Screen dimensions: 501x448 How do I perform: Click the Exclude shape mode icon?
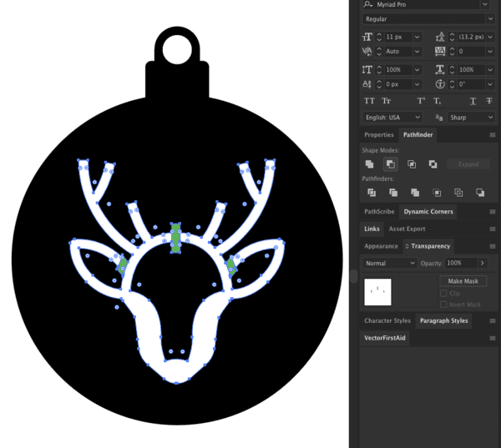[x=433, y=164]
